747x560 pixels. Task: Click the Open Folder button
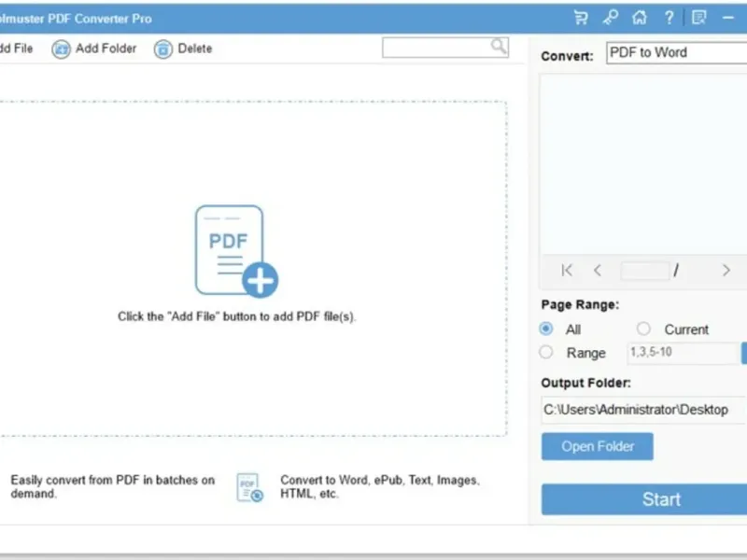[x=598, y=446]
